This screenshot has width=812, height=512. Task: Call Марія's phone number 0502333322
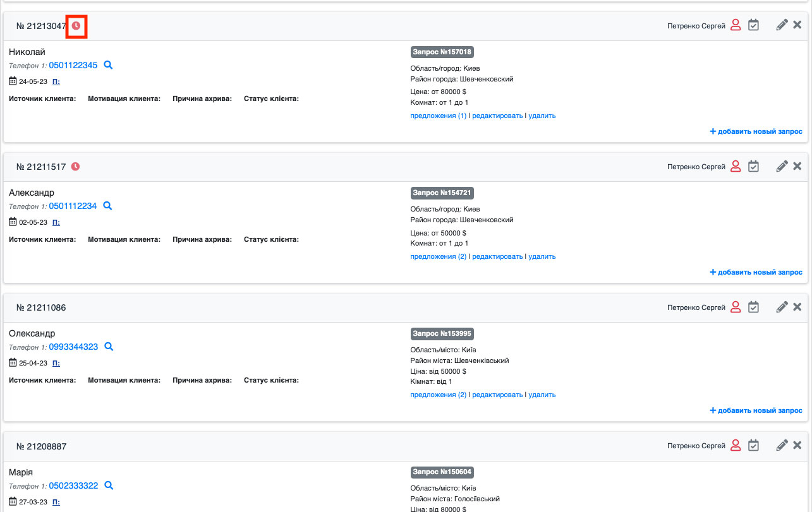[x=73, y=485]
